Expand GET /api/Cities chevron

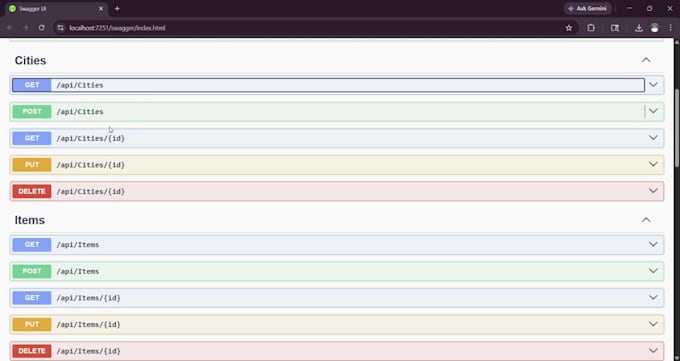[x=653, y=85]
